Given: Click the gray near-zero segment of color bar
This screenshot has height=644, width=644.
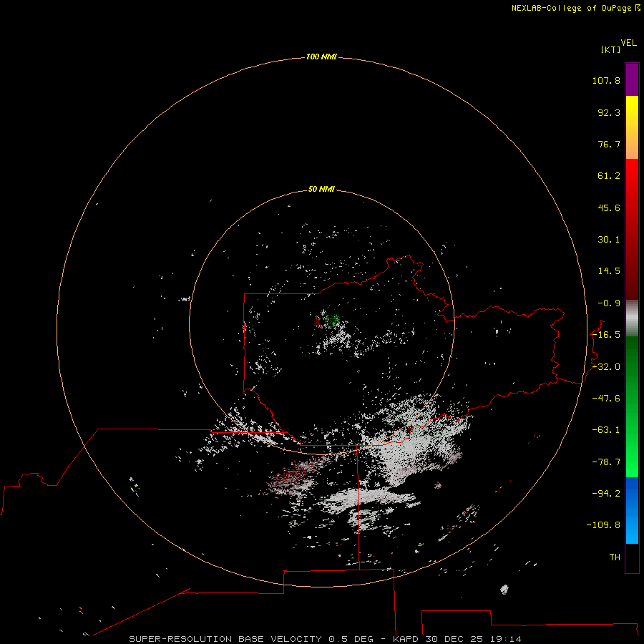Looking at the screenshot, I should pyautogui.click(x=632, y=318).
